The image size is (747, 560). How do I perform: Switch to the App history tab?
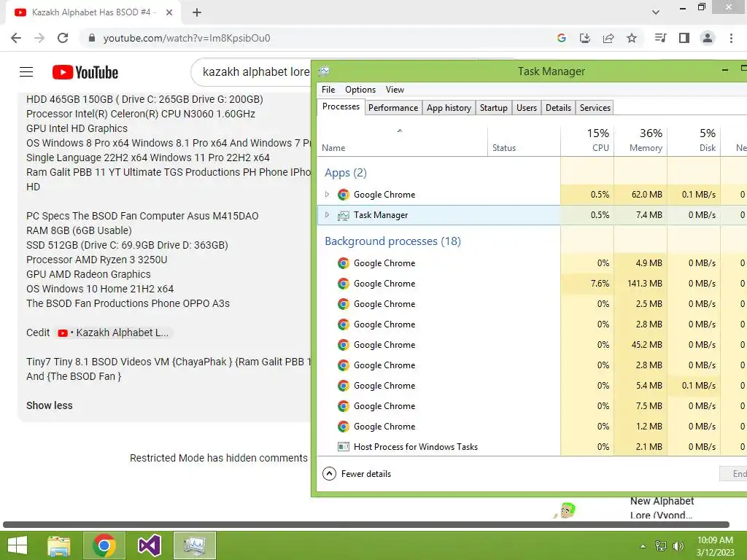tap(449, 108)
